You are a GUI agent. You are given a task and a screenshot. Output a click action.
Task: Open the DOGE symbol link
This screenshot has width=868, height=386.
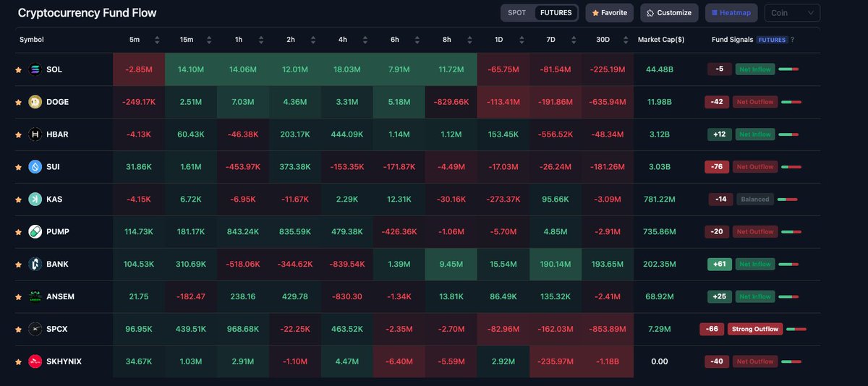coord(57,102)
